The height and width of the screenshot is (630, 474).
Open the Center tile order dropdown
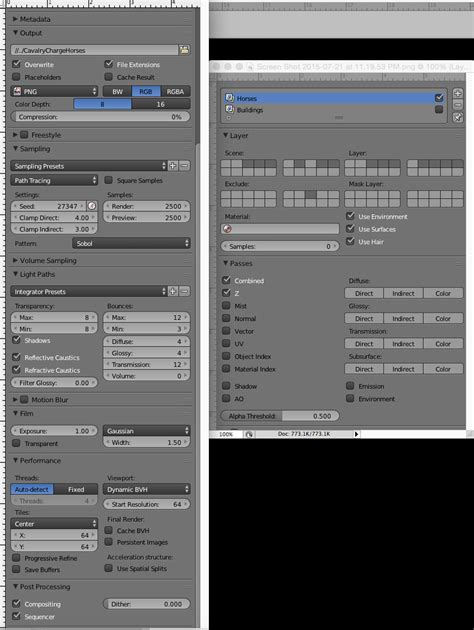point(54,524)
